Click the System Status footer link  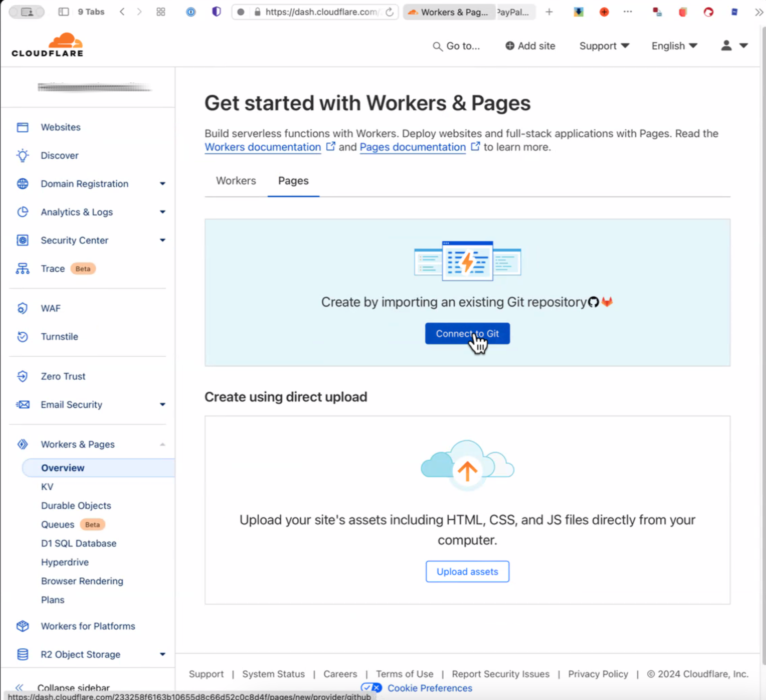(x=273, y=674)
